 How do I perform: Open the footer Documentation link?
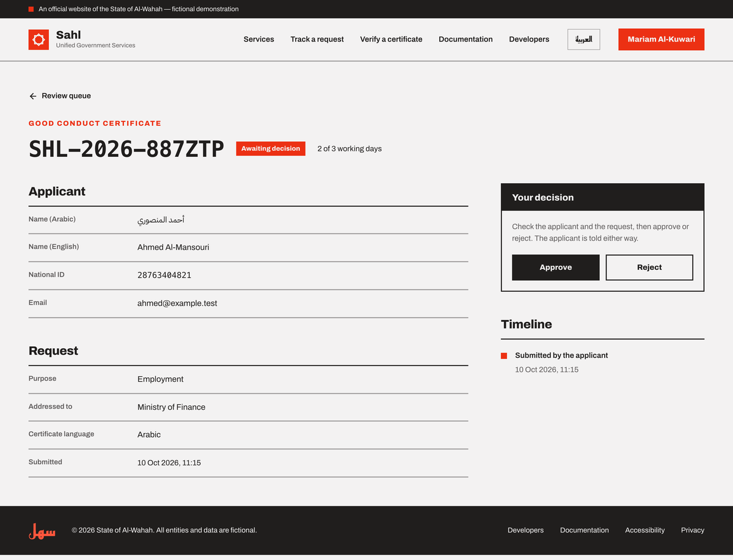click(585, 530)
